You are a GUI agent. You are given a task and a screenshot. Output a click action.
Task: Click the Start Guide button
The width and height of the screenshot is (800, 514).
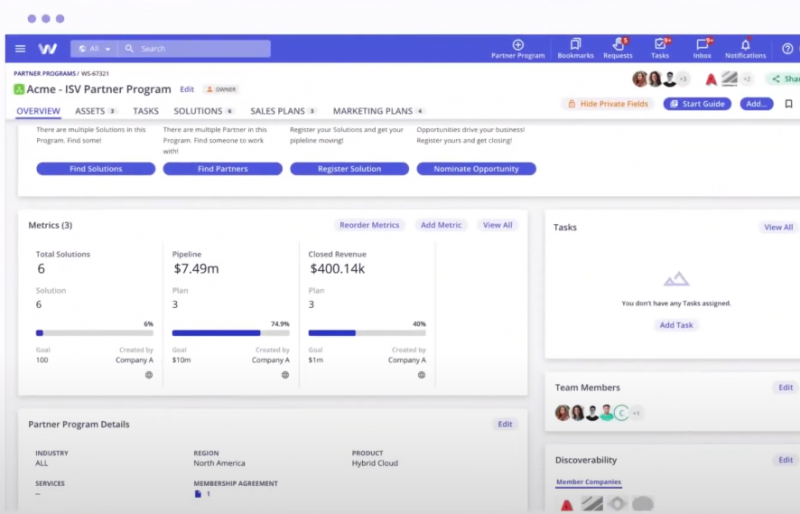(697, 104)
